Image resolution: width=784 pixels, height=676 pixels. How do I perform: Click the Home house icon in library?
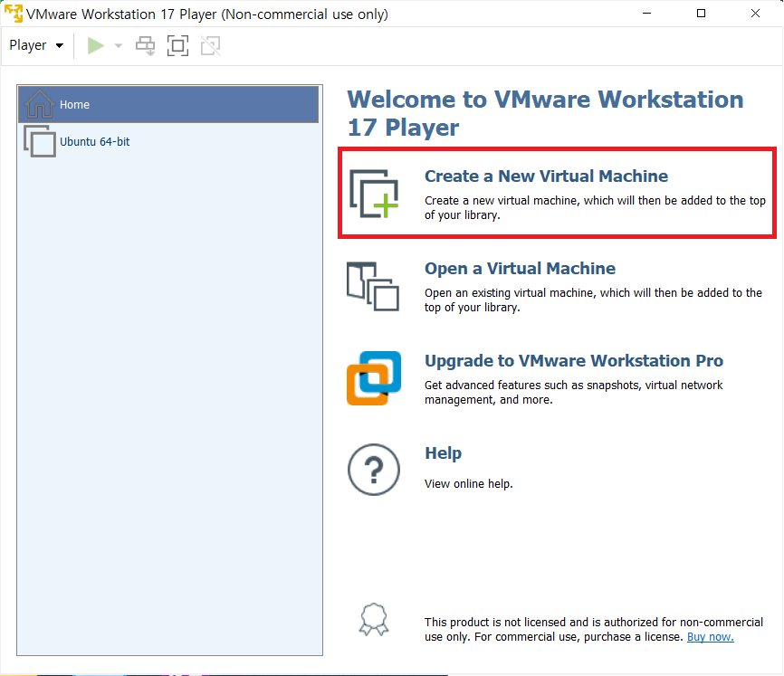(x=39, y=103)
